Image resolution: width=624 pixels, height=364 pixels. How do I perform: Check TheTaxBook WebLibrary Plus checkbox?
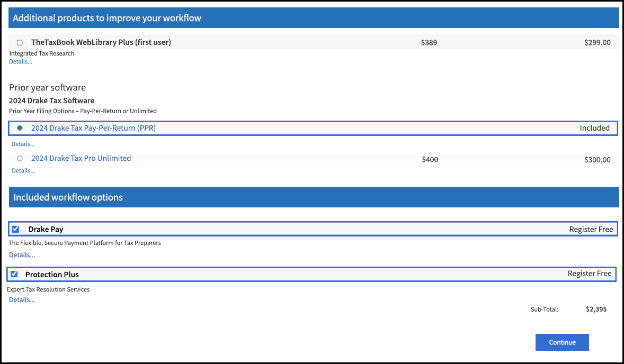20,42
